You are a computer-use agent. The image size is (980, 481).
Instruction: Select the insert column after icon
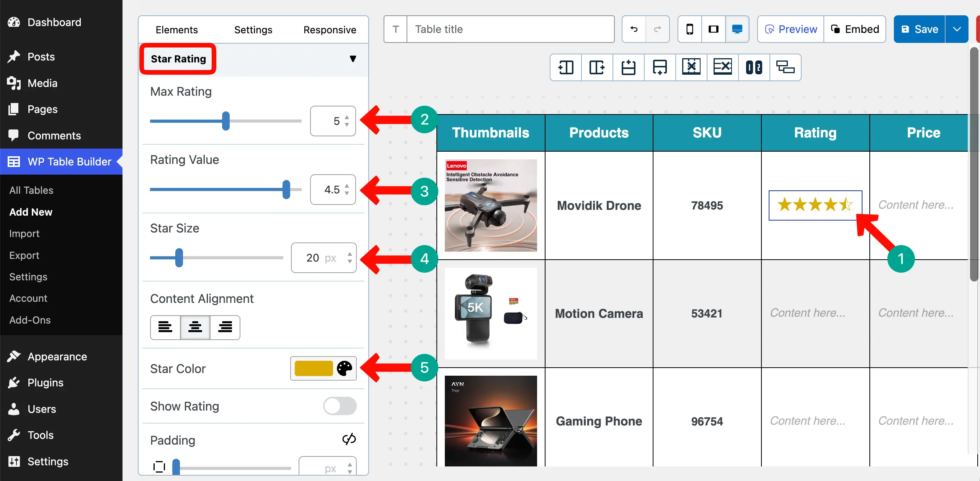(597, 67)
